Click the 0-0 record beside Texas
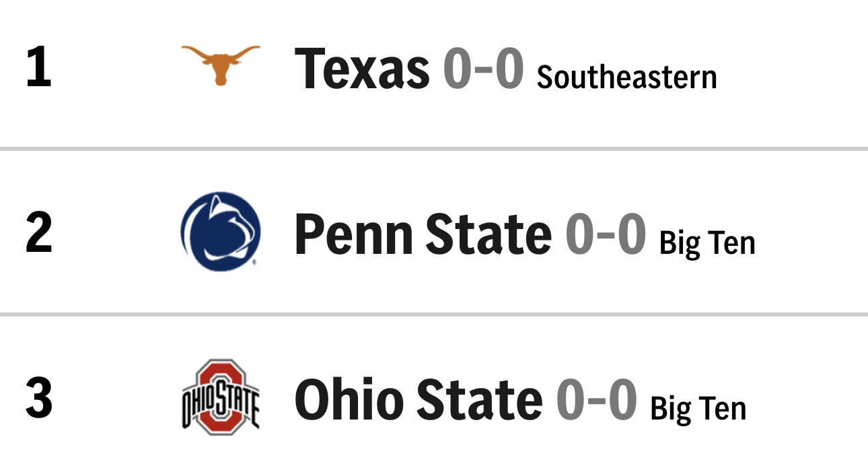This screenshot has height=466, width=868. 483,68
